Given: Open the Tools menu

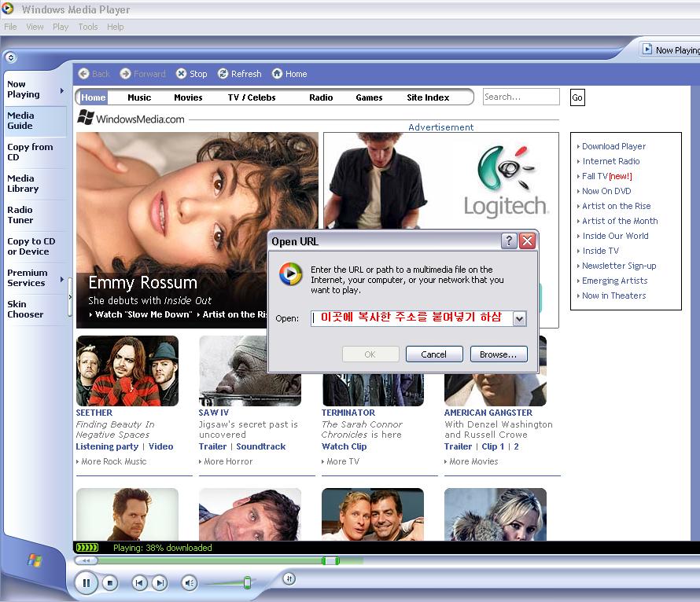Looking at the screenshot, I should click(88, 27).
